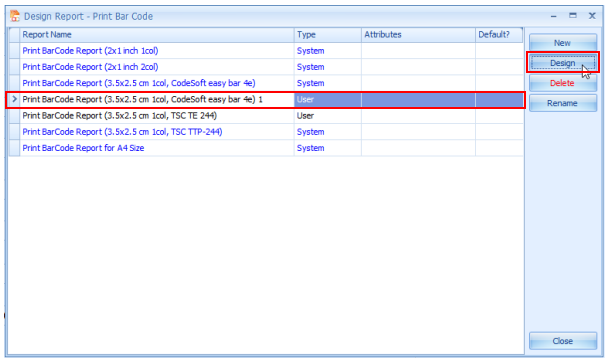Click the Default? column header
This screenshot has width=610, height=362.
[x=499, y=35]
